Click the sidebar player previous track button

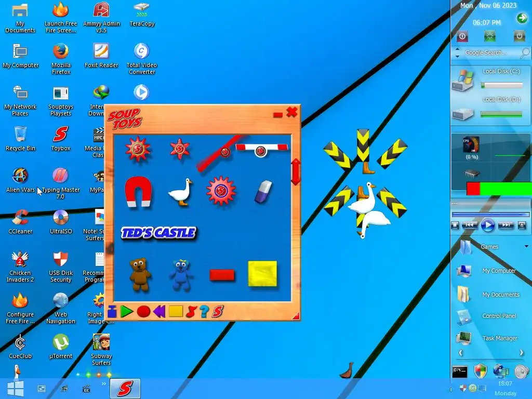pos(470,225)
